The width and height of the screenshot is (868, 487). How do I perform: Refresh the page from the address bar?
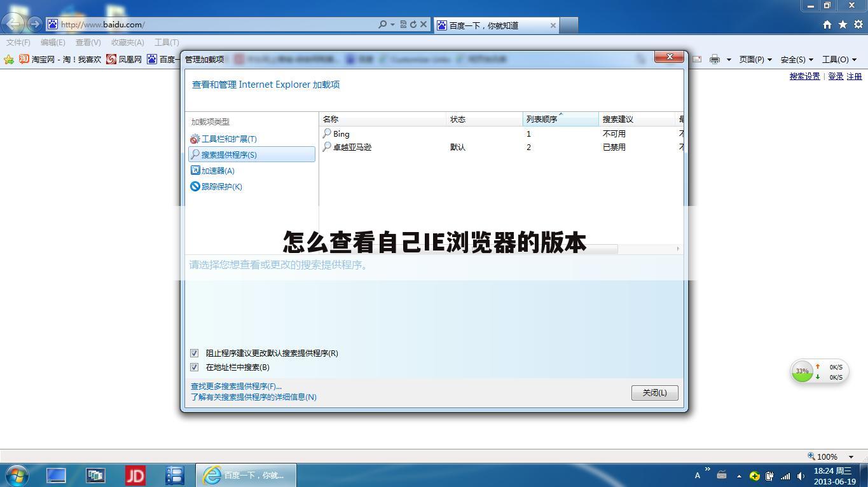click(x=413, y=25)
